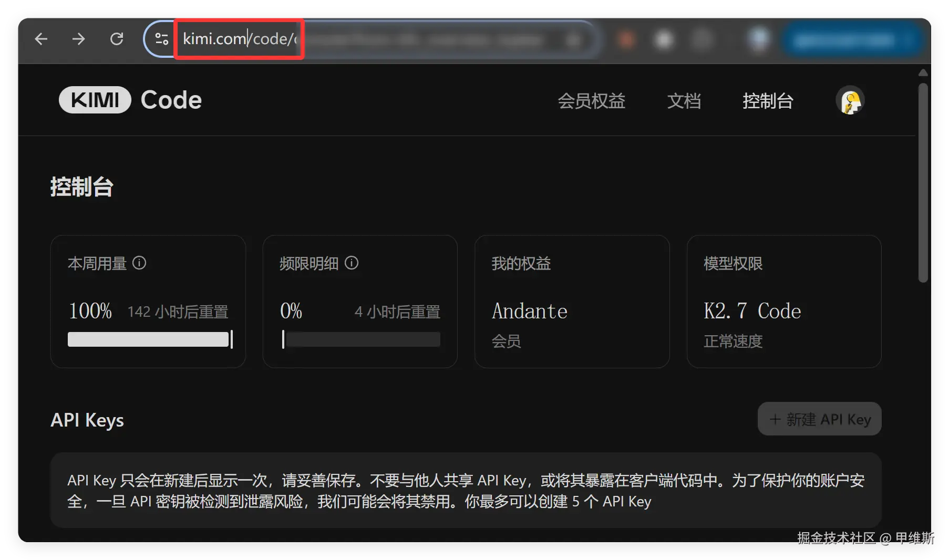
Task: Go back with the browser back arrow
Action: tap(41, 39)
